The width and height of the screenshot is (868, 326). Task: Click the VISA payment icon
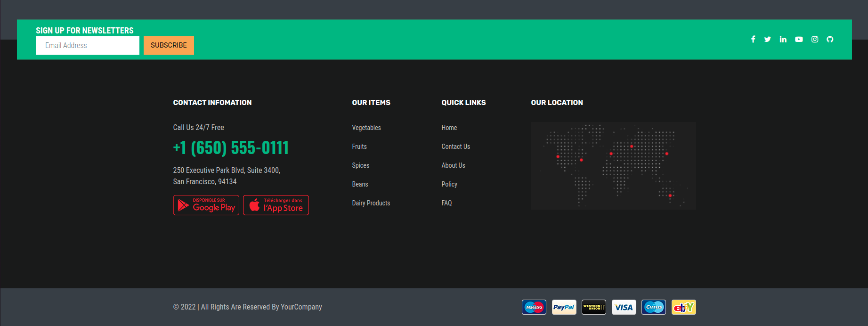(x=624, y=307)
